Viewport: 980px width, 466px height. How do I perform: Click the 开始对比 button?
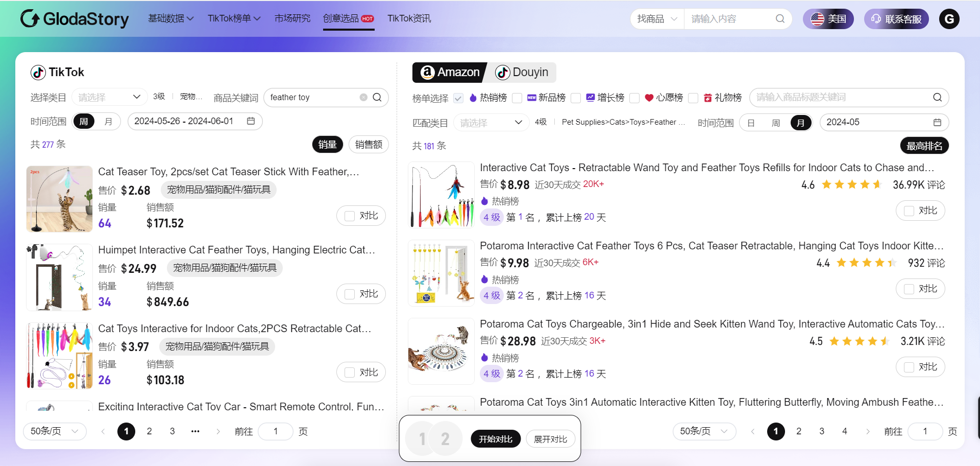(x=495, y=439)
